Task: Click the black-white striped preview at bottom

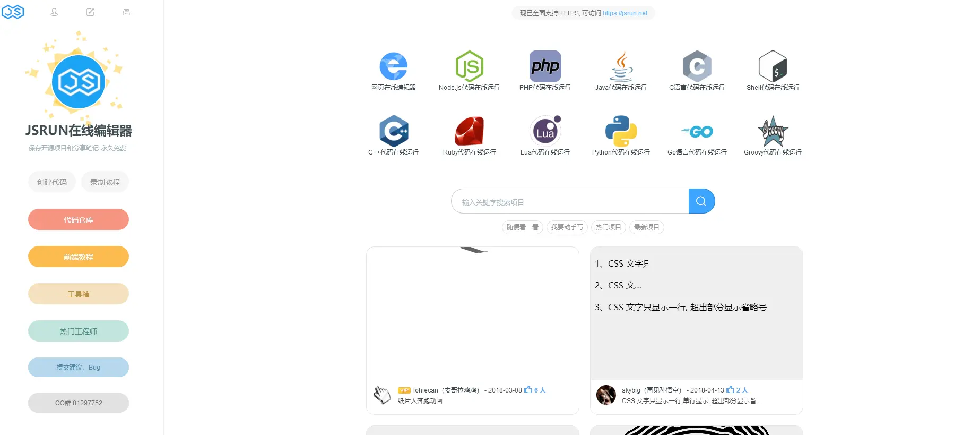Action: click(x=697, y=430)
